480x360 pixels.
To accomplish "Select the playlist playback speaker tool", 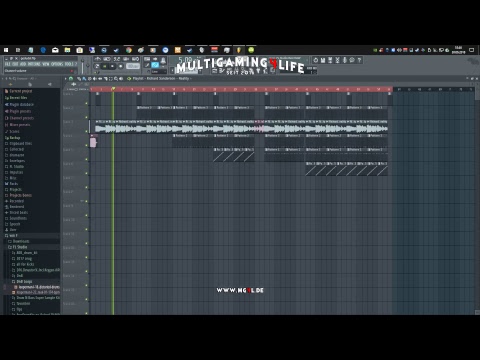I will pyautogui.click(x=121, y=79).
